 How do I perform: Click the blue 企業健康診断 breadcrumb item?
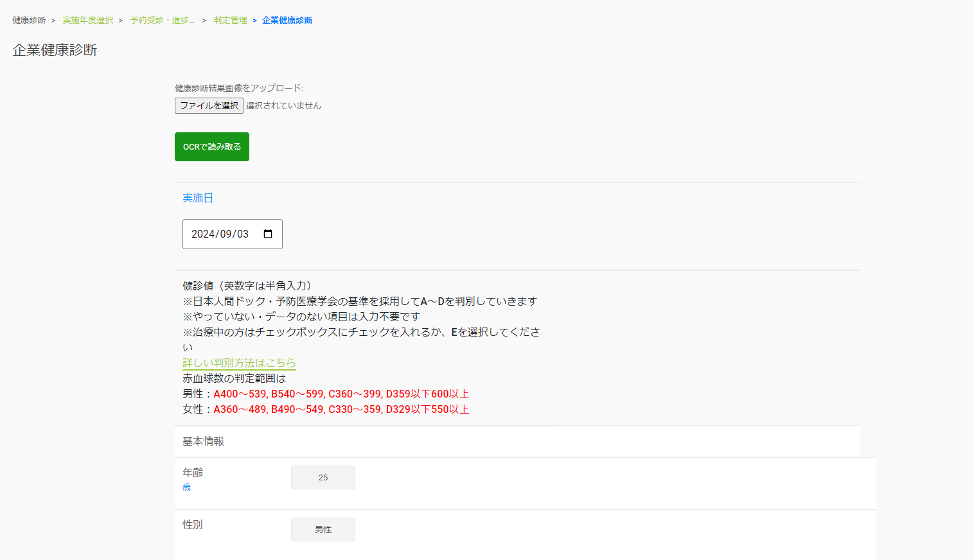coord(287,21)
